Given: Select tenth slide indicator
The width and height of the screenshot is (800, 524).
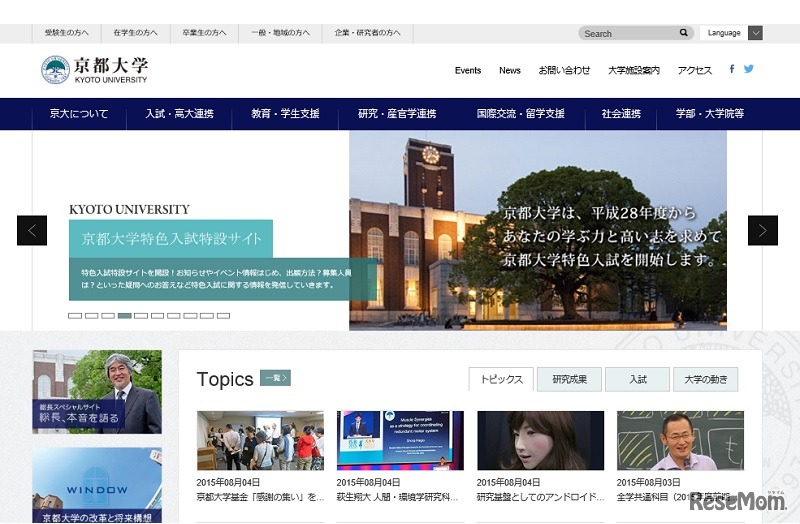Looking at the screenshot, I should tap(223, 316).
